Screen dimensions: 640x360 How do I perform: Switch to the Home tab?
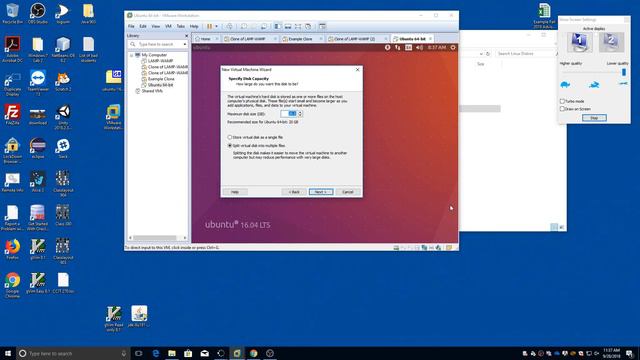(207, 39)
